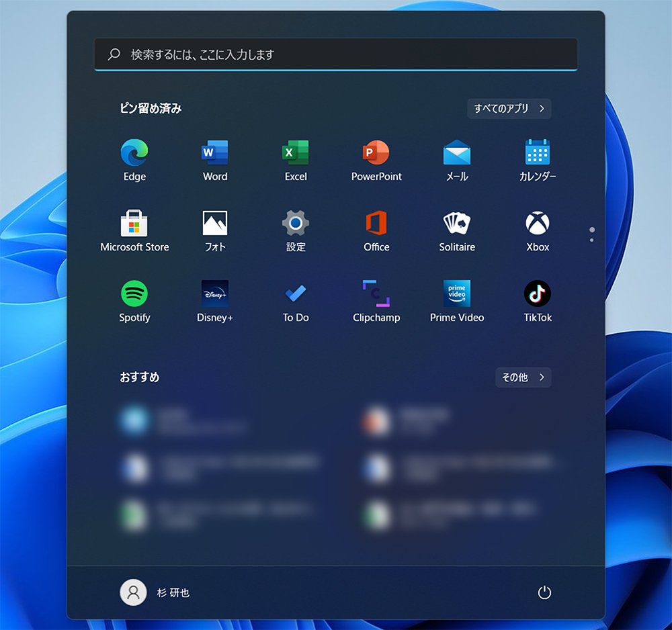
Task: Open the フォト app
Action: coord(215,231)
